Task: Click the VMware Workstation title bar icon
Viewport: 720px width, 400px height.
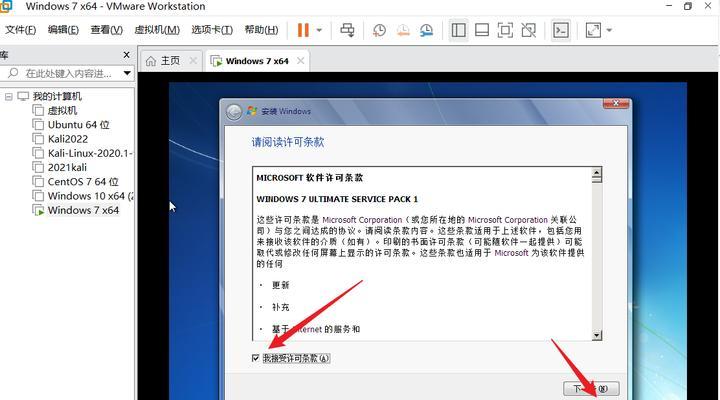Action: pos(6,6)
